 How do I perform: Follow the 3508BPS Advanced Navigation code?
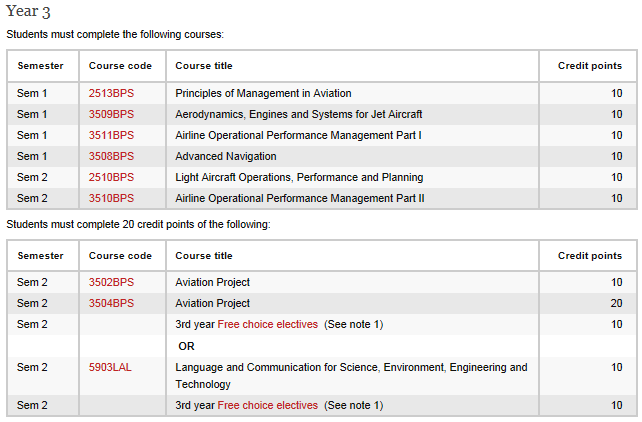(111, 156)
